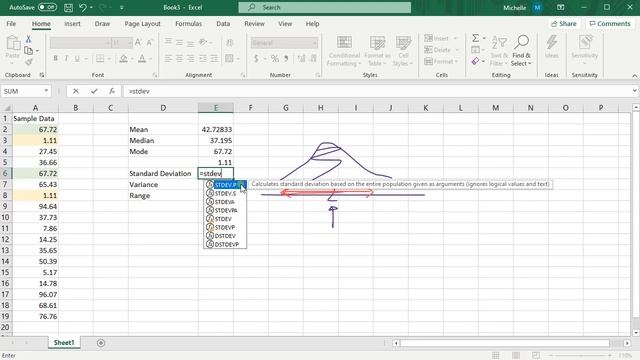
Task: Open the Comments pane button
Action: [610, 24]
